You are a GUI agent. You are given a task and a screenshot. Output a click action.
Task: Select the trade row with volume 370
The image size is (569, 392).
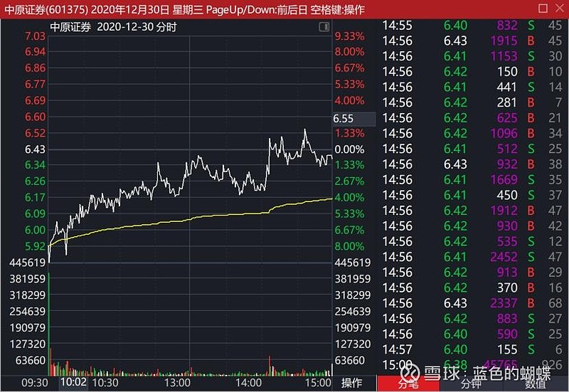(x=472, y=288)
